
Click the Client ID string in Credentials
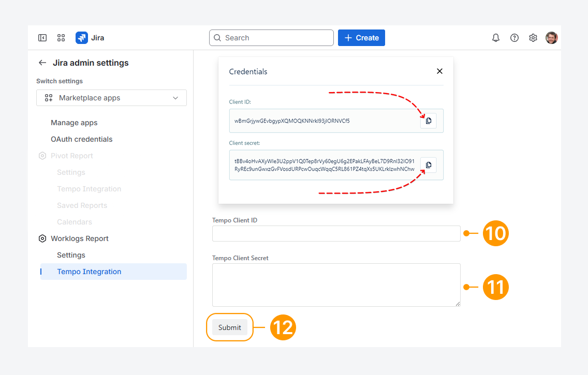[292, 121]
